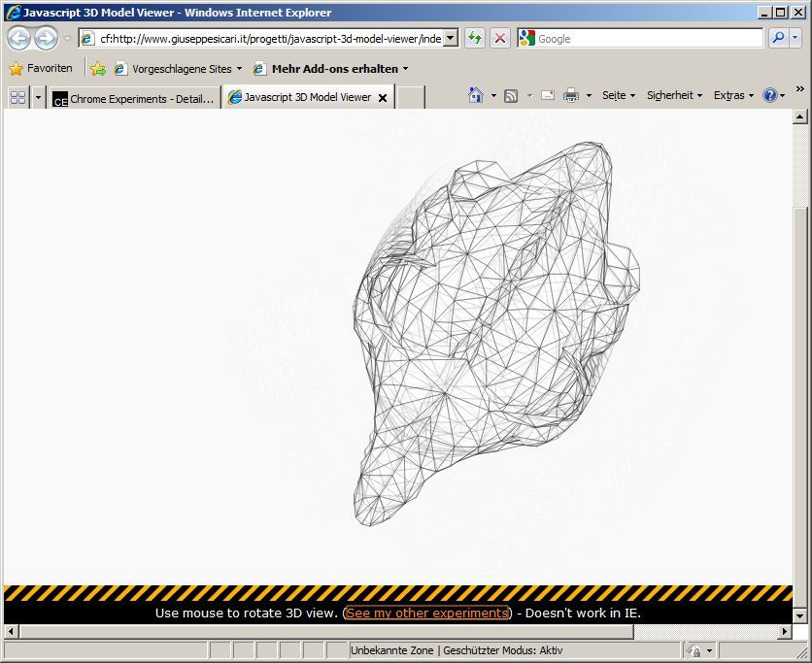Open the Seite menu dropdown
Image resolution: width=812 pixels, height=663 pixels.
click(619, 95)
